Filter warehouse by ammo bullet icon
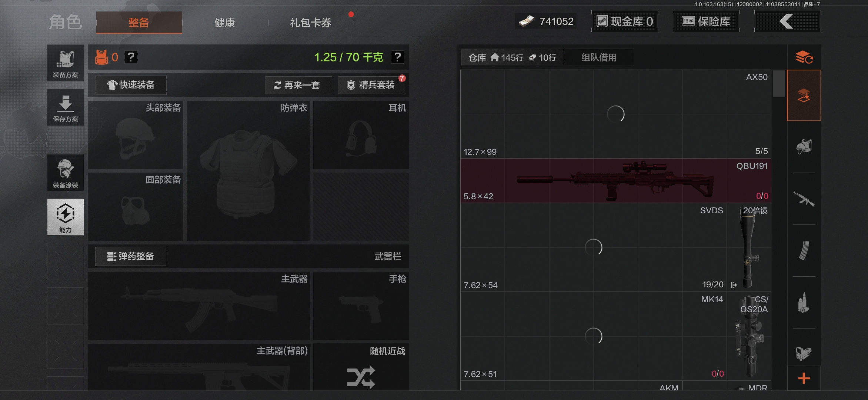 [x=804, y=303]
